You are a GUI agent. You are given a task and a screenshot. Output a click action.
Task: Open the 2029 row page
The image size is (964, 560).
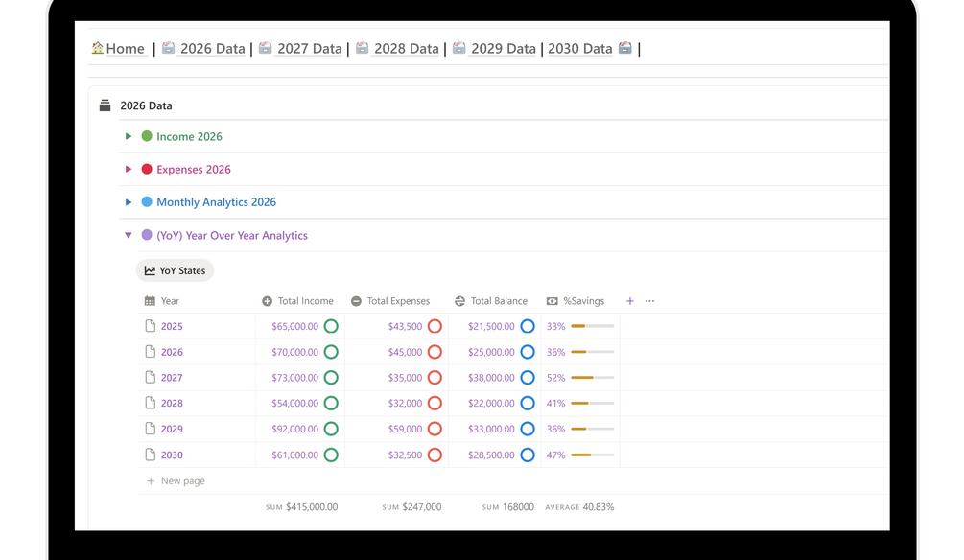coord(172,429)
